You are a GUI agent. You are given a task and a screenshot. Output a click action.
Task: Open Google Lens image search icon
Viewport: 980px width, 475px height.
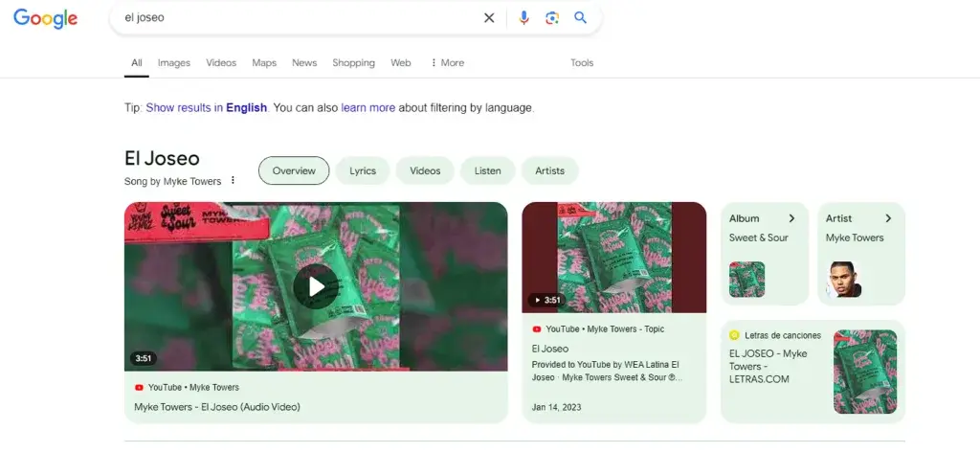click(x=552, y=18)
